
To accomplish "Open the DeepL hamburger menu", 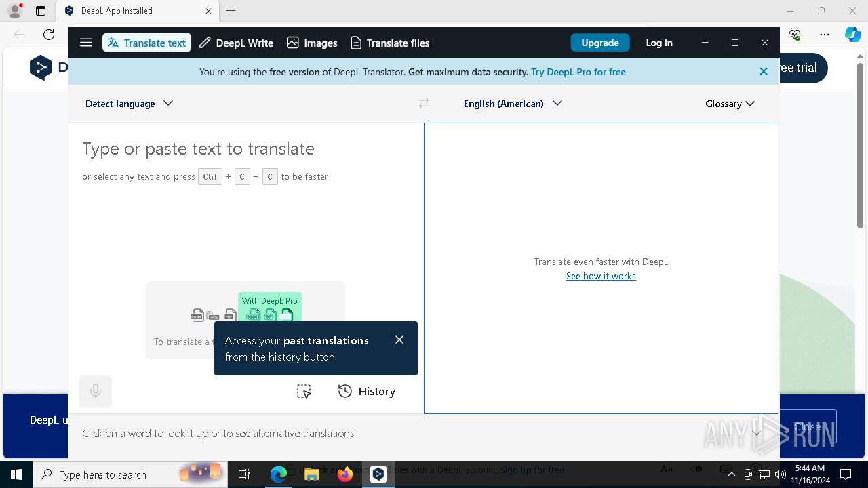I will (86, 43).
